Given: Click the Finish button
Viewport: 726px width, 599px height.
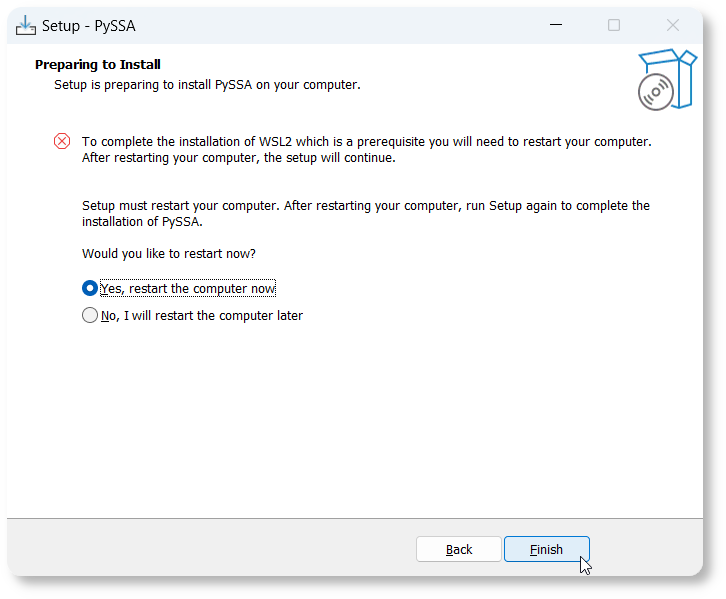Looking at the screenshot, I should tap(547, 549).
